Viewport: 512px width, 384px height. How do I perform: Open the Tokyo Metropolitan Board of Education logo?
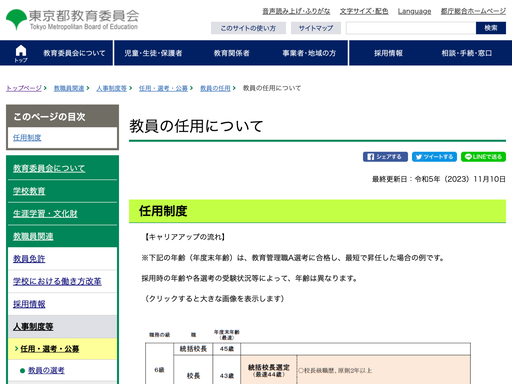[72, 19]
